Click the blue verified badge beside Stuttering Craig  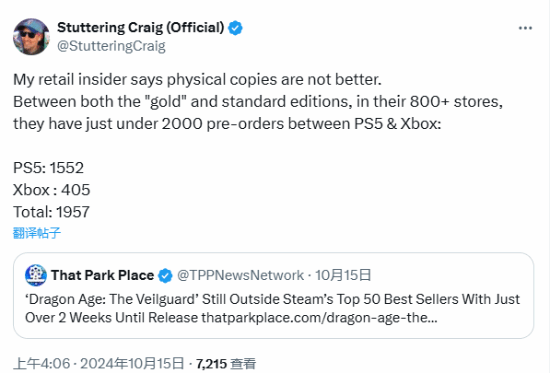(x=235, y=28)
